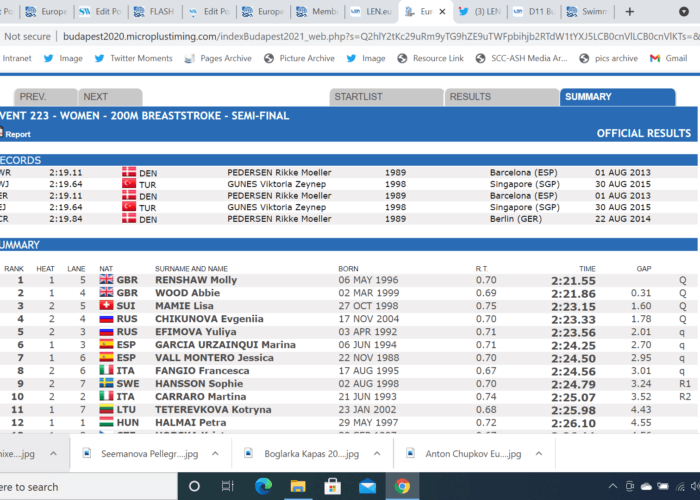Open File Explorer from the taskbar
Image resolution: width=700 pixels, height=500 pixels.
click(x=298, y=487)
